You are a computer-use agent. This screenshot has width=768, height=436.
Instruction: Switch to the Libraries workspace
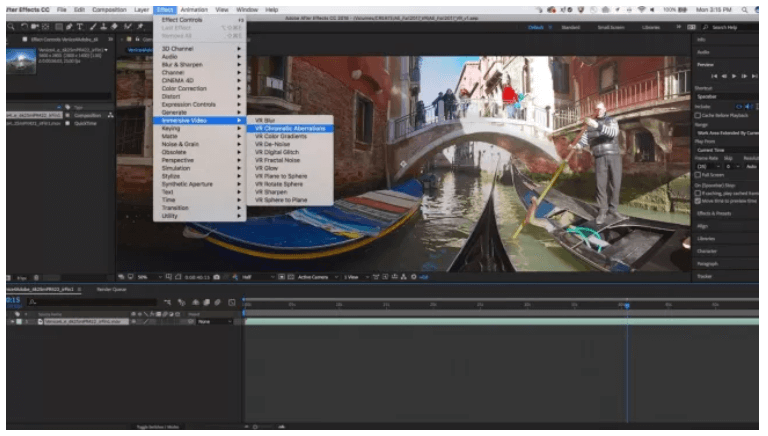(x=651, y=27)
